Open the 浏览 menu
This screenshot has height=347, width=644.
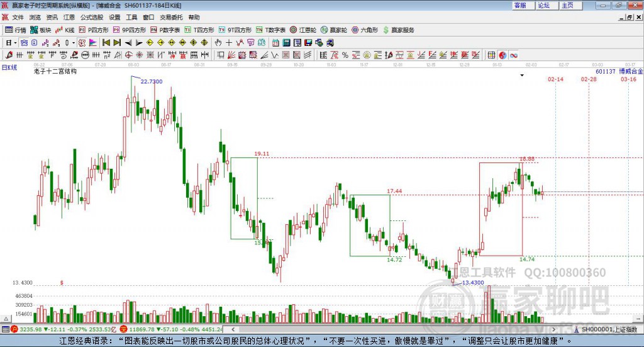35,17
